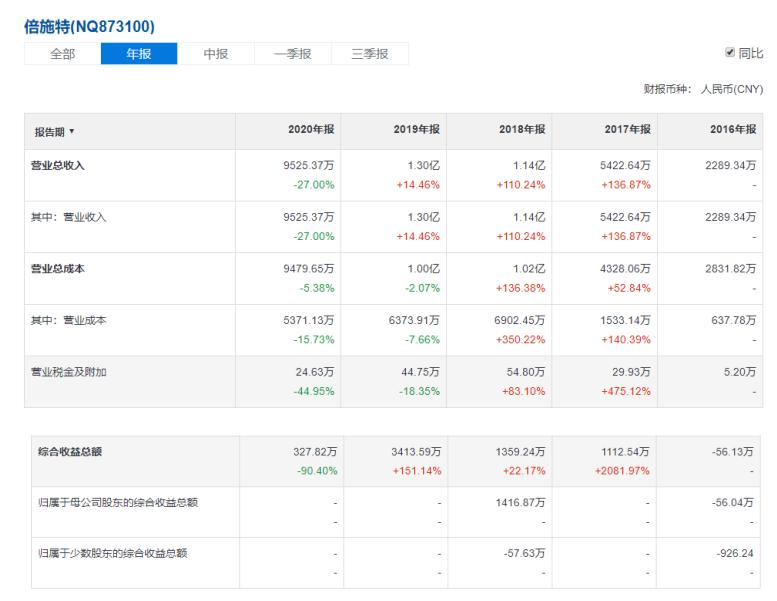Select the -56.04万 parent shareholder value

click(732, 502)
